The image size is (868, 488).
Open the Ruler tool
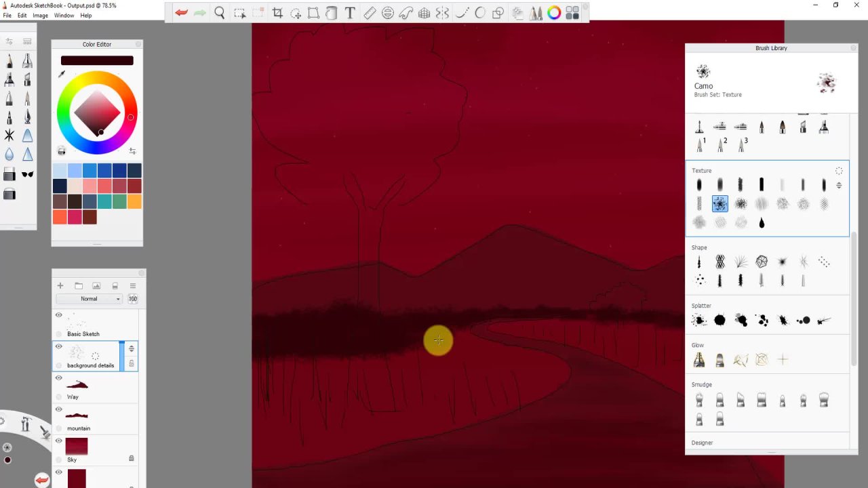[x=370, y=12]
